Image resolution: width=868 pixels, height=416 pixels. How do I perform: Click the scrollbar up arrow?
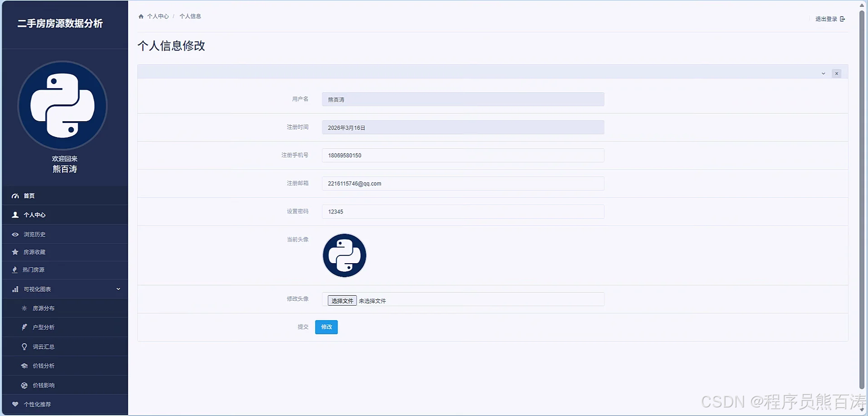click(862, 5)
